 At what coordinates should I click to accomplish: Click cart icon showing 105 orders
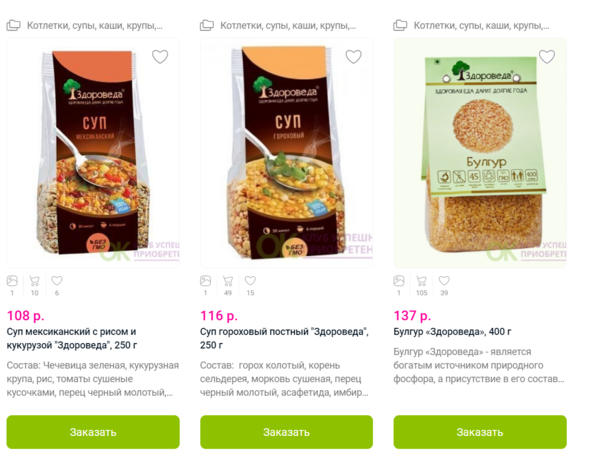[x=421, y=281]
